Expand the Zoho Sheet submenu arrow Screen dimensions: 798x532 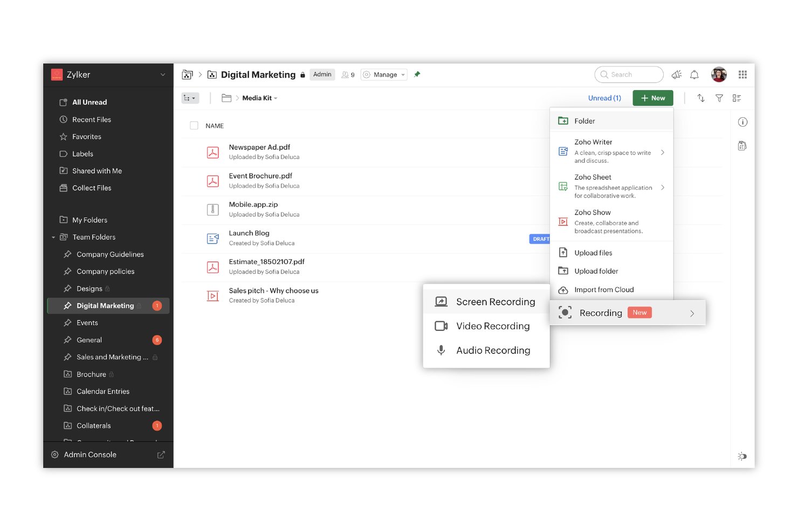point(663,188)
